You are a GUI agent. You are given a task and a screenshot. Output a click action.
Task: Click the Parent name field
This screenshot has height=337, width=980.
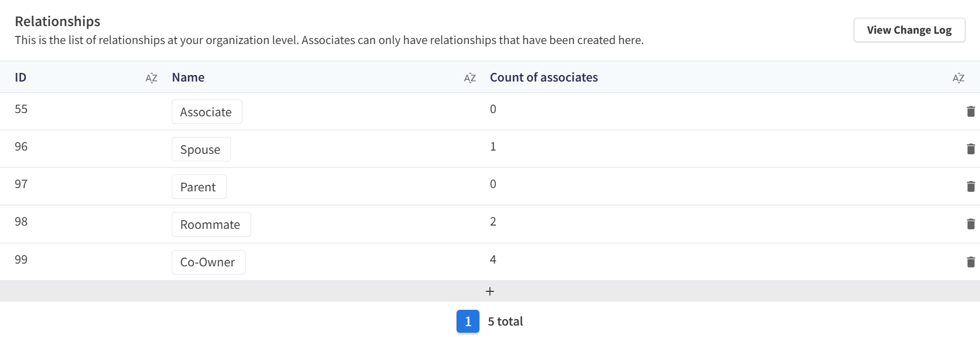click(x=199, y=187)
